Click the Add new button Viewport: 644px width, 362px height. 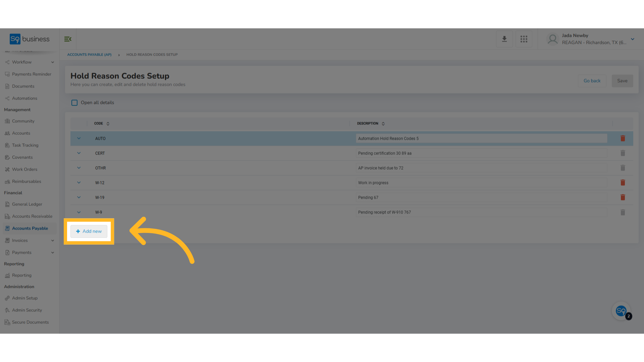click(x=89, y=231)
